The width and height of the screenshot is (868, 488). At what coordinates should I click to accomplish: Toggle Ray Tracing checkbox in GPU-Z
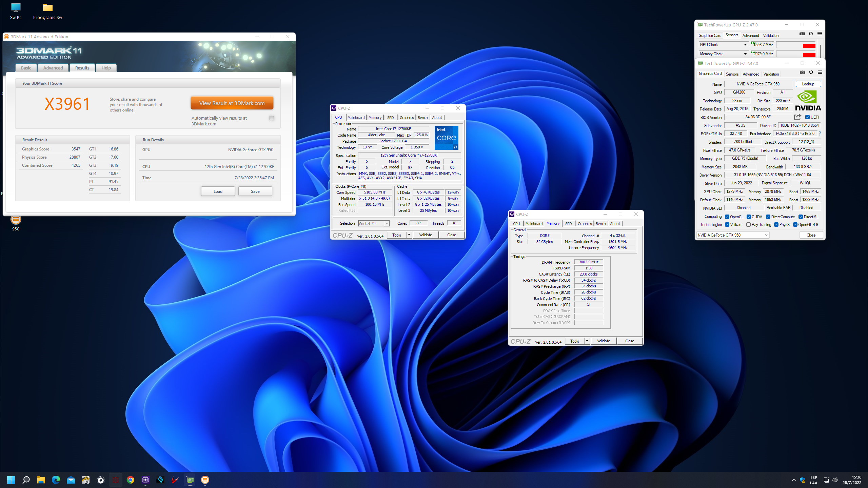tap(748, 225)
